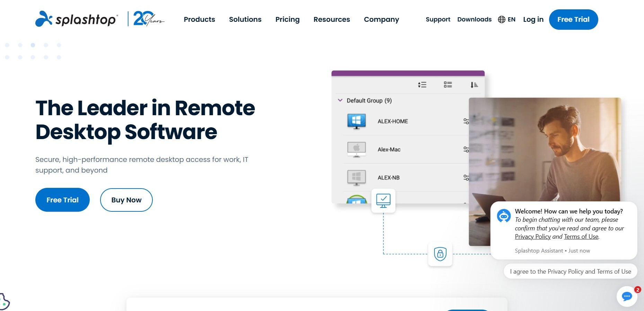Click the ALEX-NB Windows computer icon

point(356,177)
